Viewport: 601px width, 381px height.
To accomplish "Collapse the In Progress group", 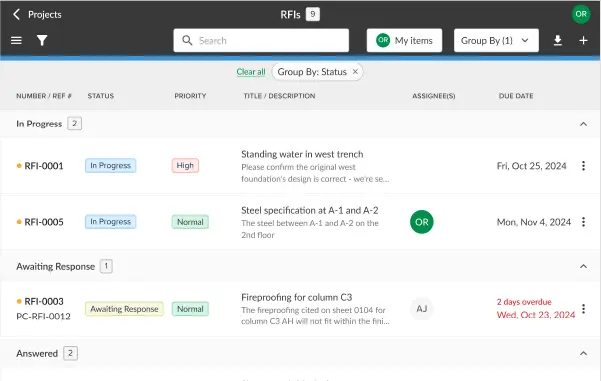I will point(583,124).
